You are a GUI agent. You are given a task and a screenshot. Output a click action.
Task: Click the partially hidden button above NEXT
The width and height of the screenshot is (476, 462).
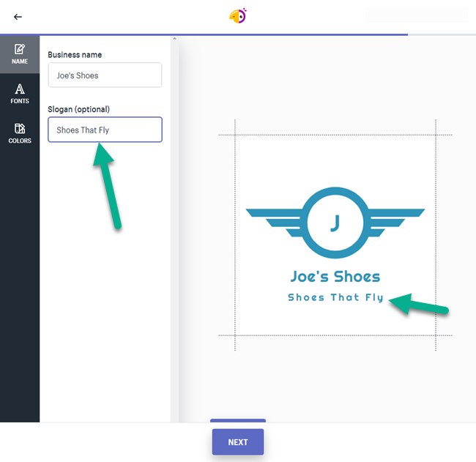coord(238,421)
